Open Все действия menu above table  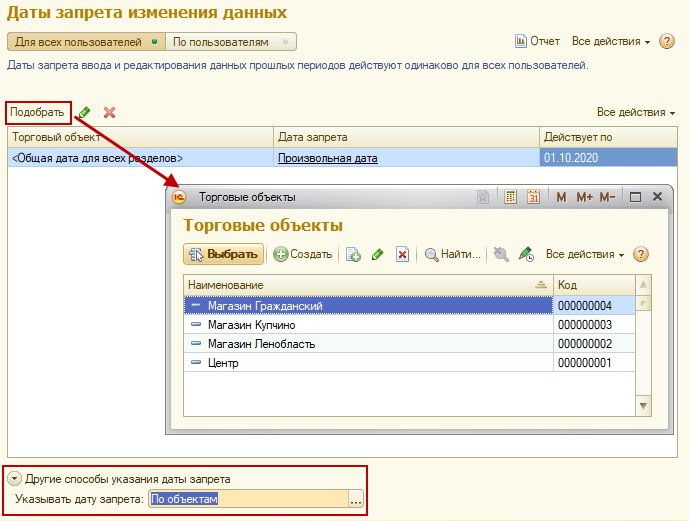pyautogui.click(x=636, y=112)
